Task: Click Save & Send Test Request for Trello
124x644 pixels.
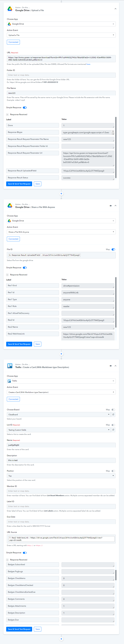Action: [x=19, y=629]
